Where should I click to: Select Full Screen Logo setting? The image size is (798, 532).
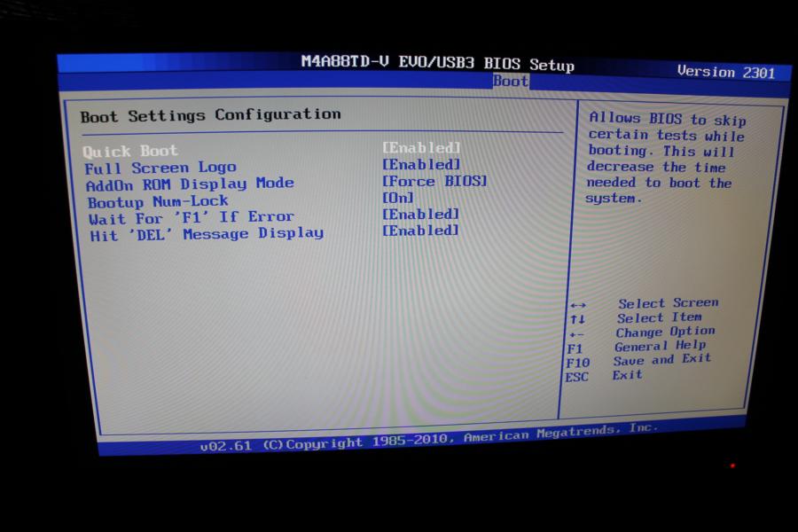click(x=160, y=168)
